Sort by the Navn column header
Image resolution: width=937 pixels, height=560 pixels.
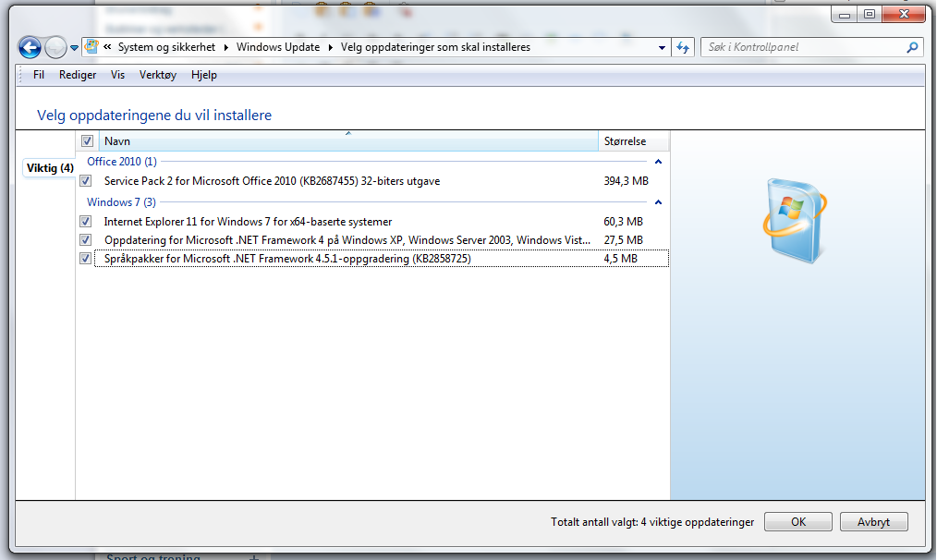[348, 141]
